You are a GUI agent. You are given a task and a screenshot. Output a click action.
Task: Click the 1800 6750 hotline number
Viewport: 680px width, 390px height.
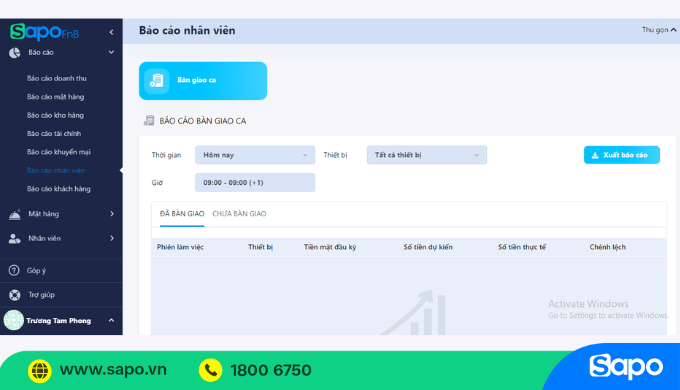pos(271,370)
